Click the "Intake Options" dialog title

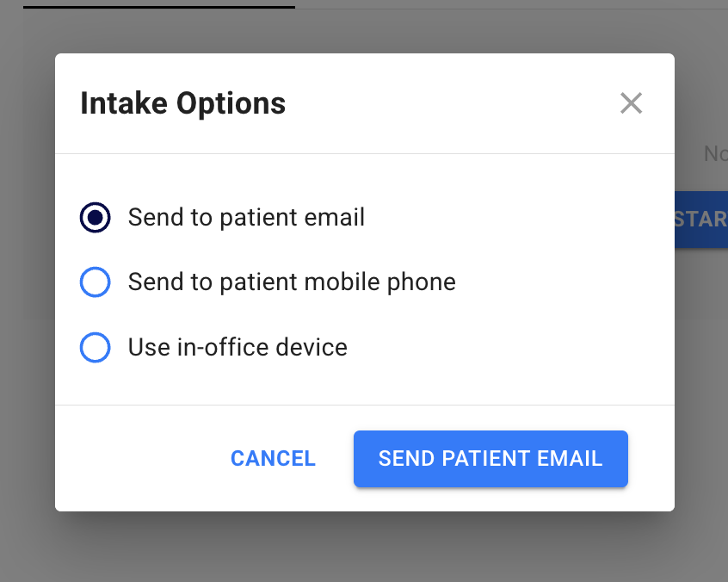pyautogui.click(x=182, y=103)
